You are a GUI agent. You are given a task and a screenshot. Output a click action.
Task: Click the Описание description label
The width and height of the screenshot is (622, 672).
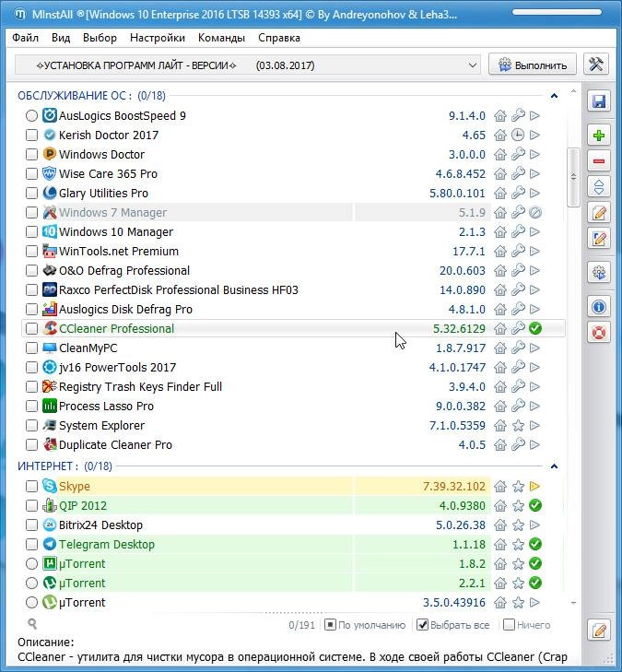[46, 642]
